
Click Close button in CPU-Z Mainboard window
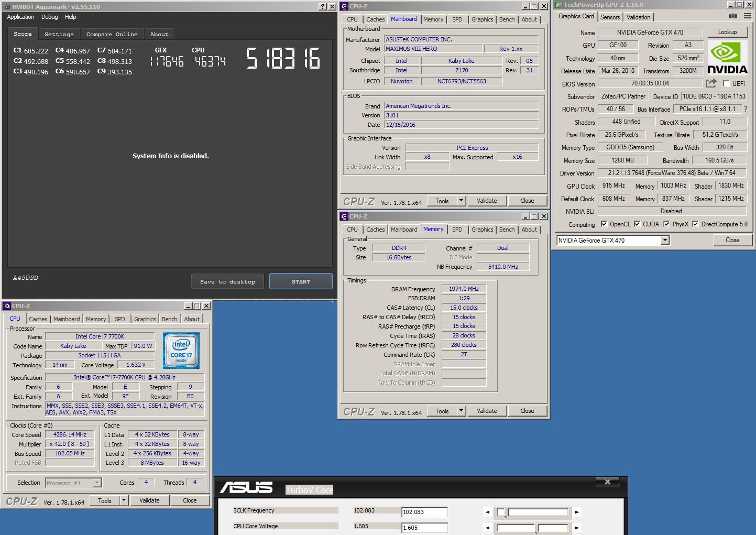click(x=527, y=201)
